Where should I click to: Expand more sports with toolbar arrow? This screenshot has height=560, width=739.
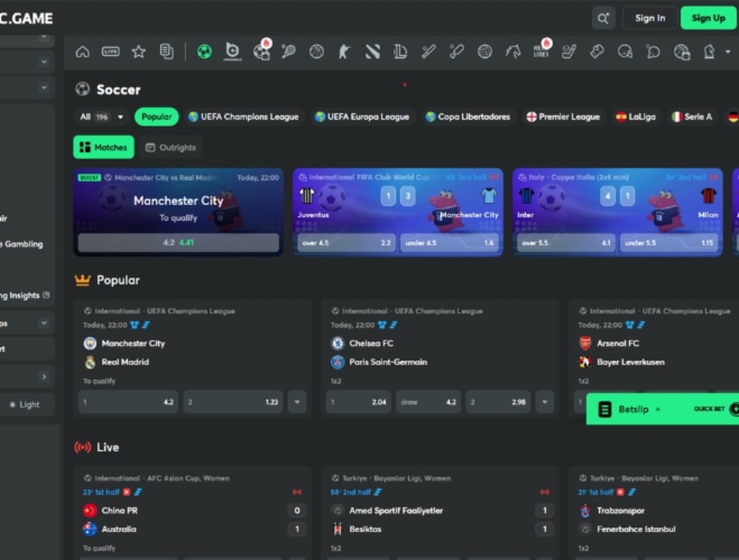[x=727, y=52]
